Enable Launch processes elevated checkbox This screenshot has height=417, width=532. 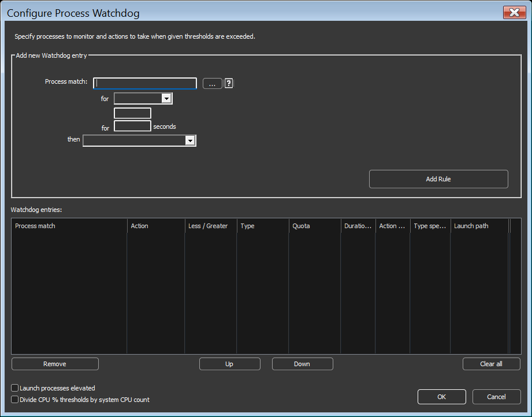tap(15, 388)
